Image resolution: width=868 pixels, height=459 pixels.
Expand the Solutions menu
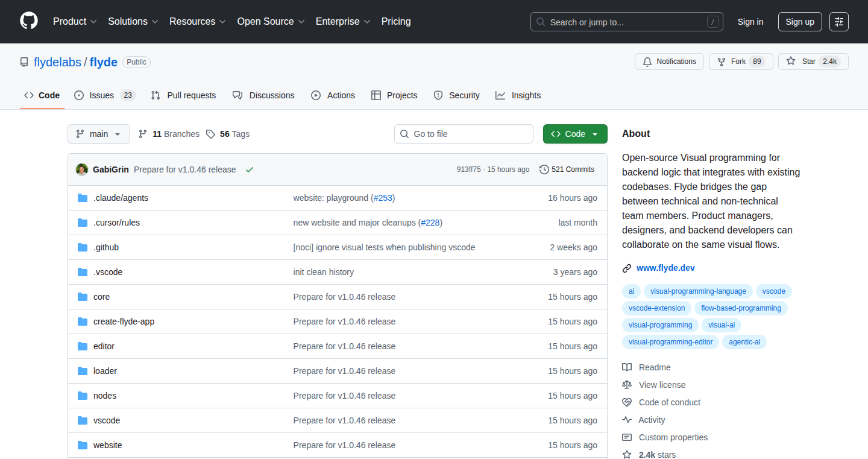133,22
